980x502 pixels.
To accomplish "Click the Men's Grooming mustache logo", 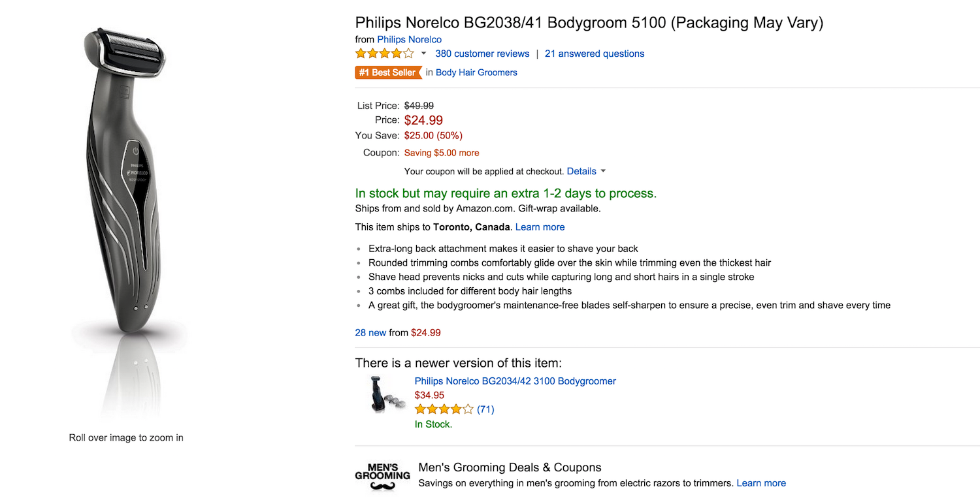I will [x=382, y=477].
